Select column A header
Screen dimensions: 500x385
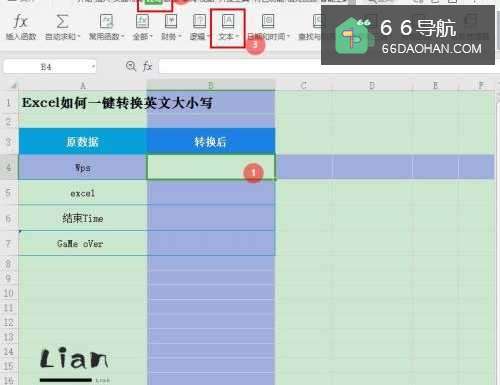click(83, 86)
